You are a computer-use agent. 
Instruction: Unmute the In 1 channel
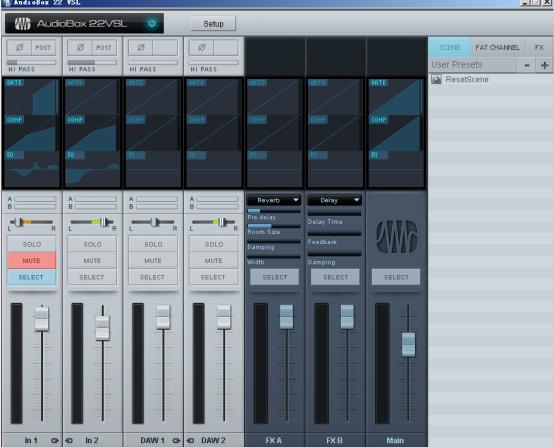click(31, 260)
